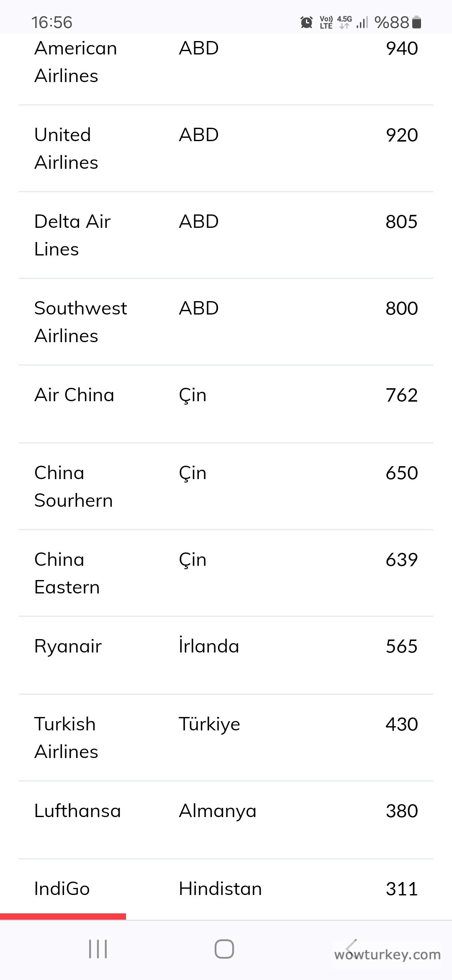Tap the 4.5G network indicator
The height and width of the screenshot is (980, 452).
click(344, 22)
